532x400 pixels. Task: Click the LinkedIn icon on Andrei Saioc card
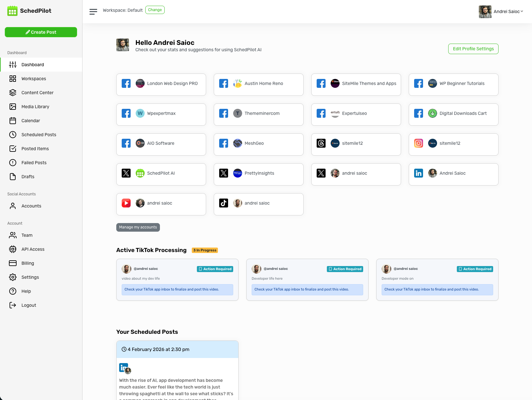(x=419, y=173)
